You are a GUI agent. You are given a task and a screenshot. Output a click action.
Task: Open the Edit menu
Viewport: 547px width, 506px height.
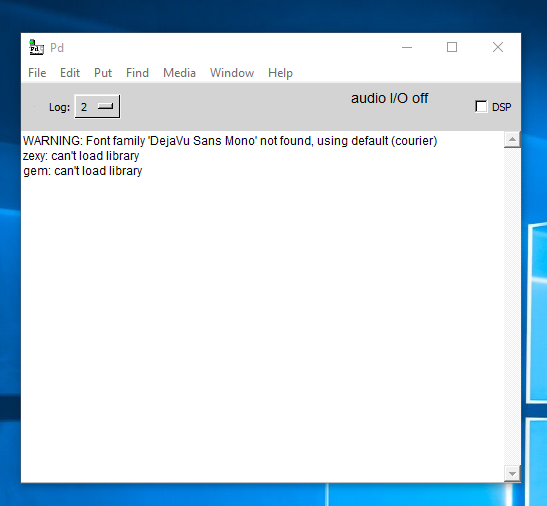click(x=70, y=73)
